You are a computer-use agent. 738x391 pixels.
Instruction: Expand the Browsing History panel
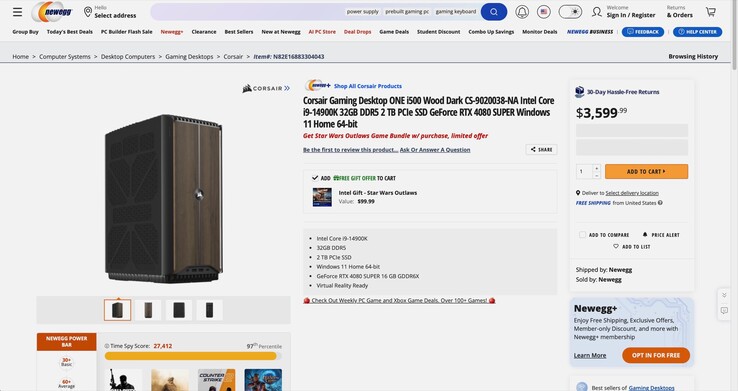point(693,56)
